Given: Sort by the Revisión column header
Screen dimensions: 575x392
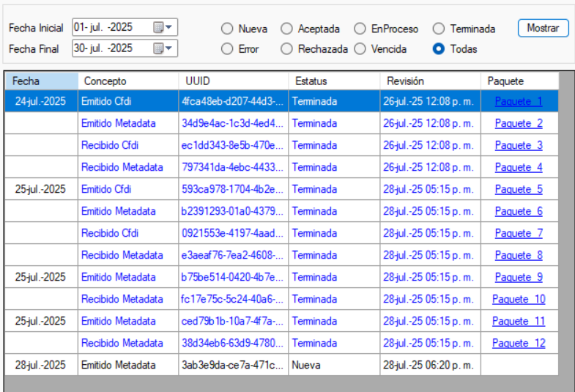Looking at the screenshot, I should click(x=430, y=81).
